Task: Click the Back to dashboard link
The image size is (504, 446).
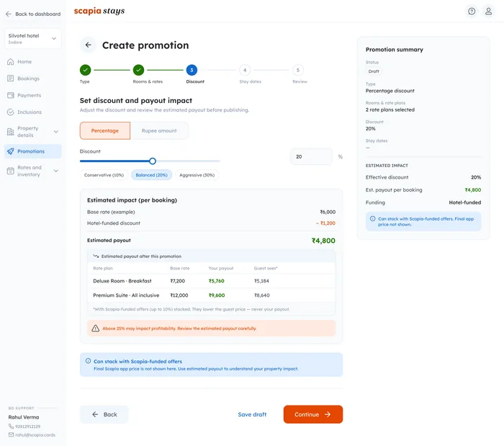Action: click(33, 14)
